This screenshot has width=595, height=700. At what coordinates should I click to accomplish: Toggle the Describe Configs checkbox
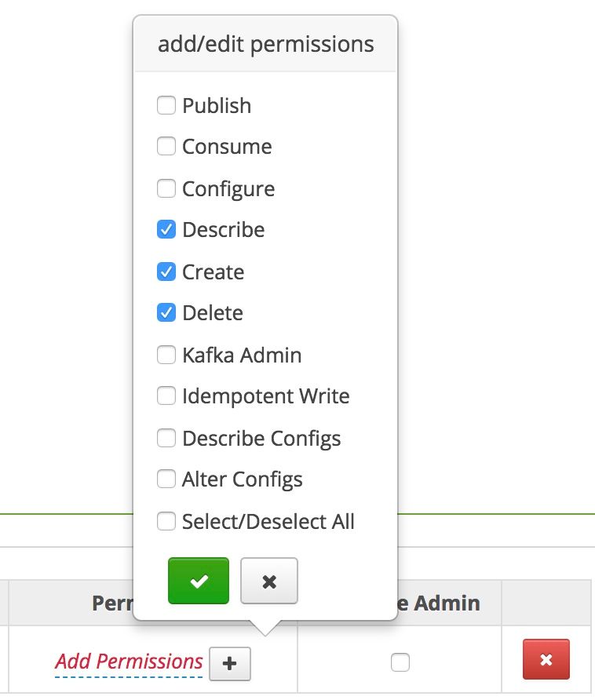point(166,438)
